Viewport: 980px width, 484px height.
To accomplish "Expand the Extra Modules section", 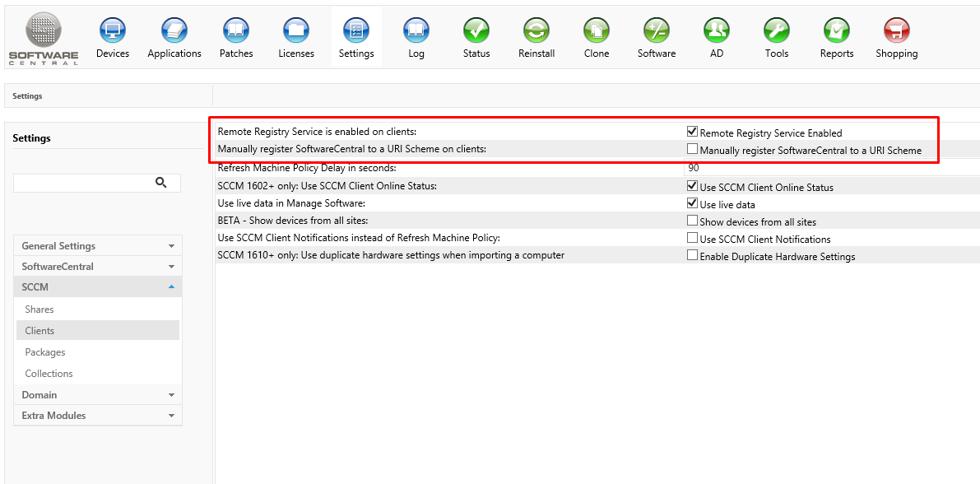I will point(98,416).
